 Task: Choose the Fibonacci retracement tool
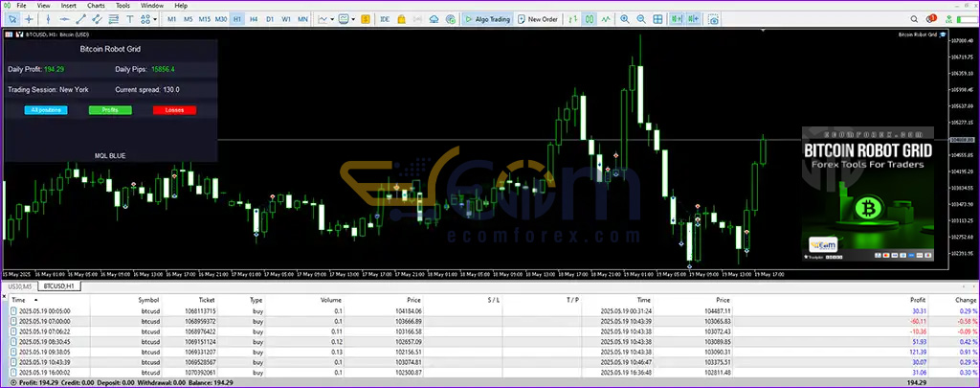point(113,19)
